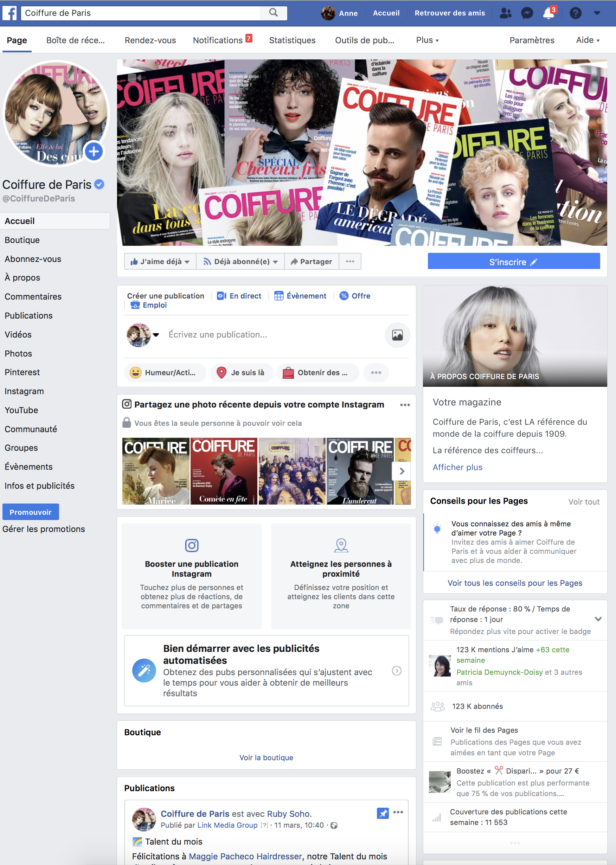Open Vidéos in left sidebar
This screenshot has height=865, width=616.
[x=18, y=335]
